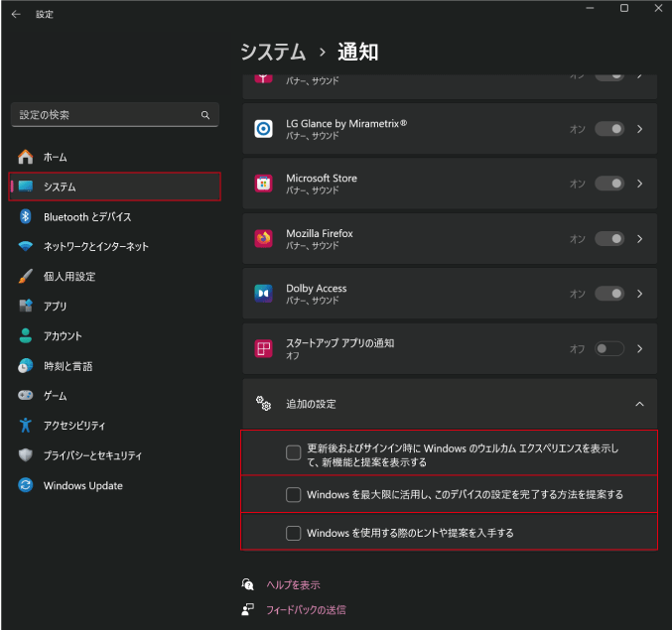Click the Mozilla Firefox app icon
This screenshot has width=672, height=630.
263,239
